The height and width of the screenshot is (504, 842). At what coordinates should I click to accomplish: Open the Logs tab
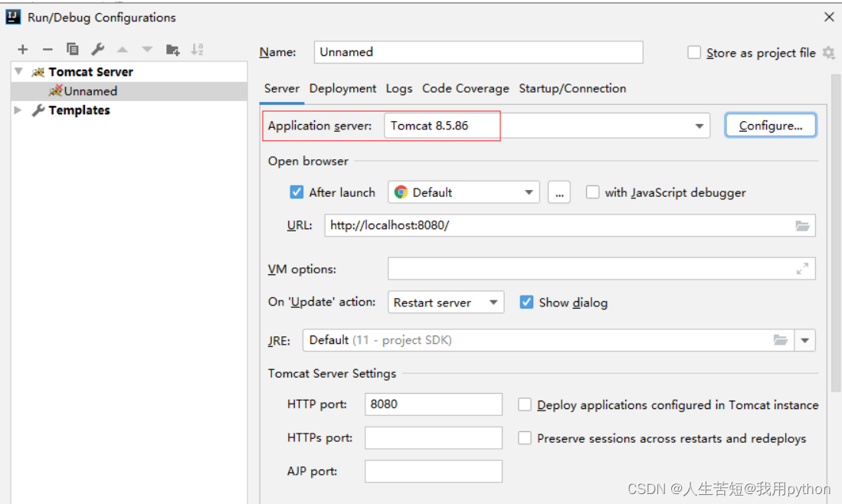point(399,89)
